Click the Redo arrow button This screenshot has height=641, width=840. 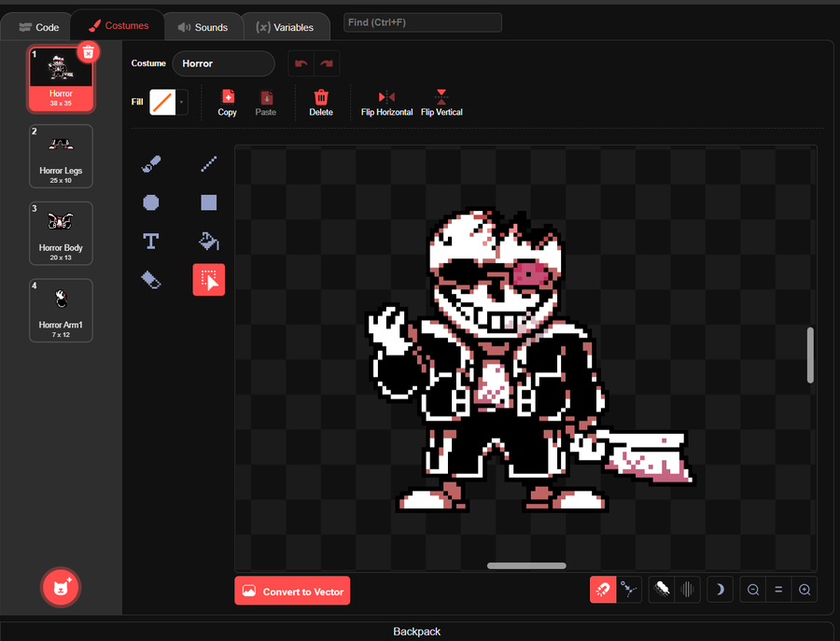pyautogui.click(x=327, y=63)
